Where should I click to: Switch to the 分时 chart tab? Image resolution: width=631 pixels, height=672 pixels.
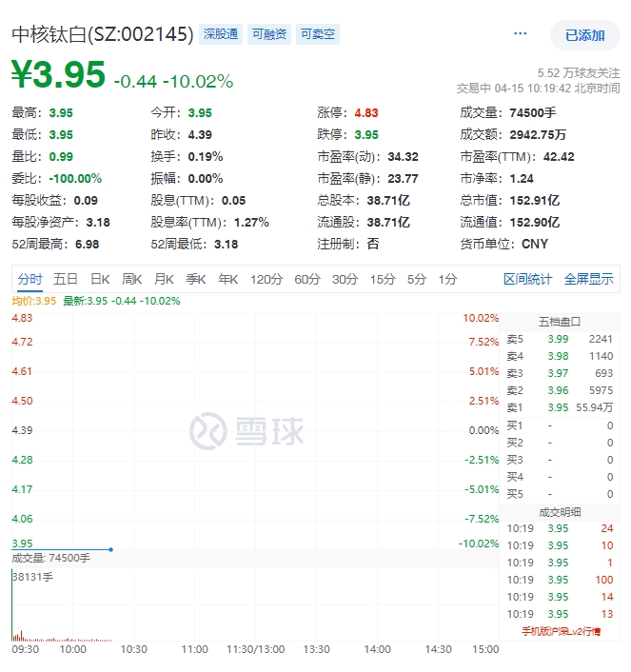point(30,280)
